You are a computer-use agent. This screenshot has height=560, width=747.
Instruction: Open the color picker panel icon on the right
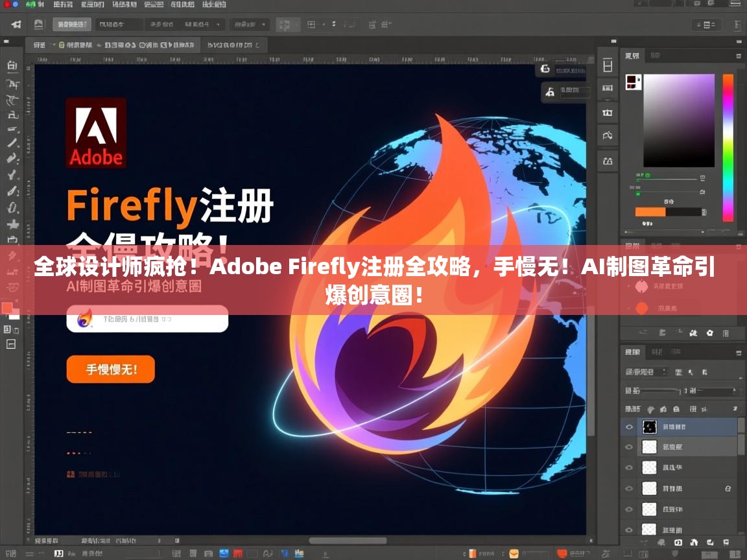[738, 56]
